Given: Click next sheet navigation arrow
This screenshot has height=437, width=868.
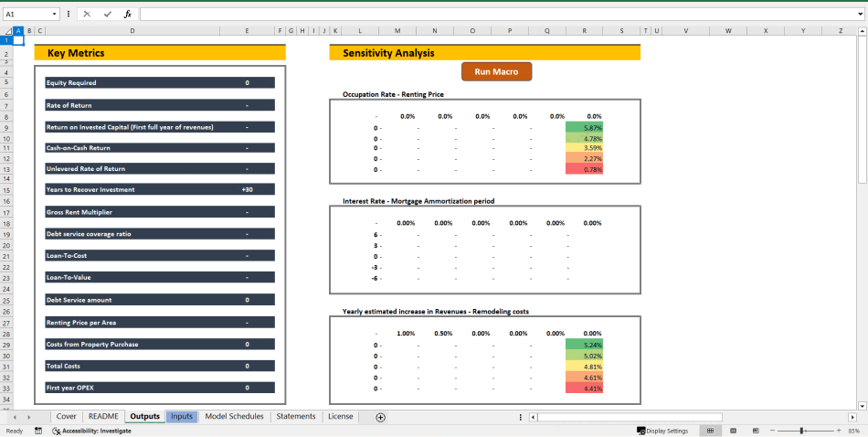Looking at the screenshot, I should point(29,417).
